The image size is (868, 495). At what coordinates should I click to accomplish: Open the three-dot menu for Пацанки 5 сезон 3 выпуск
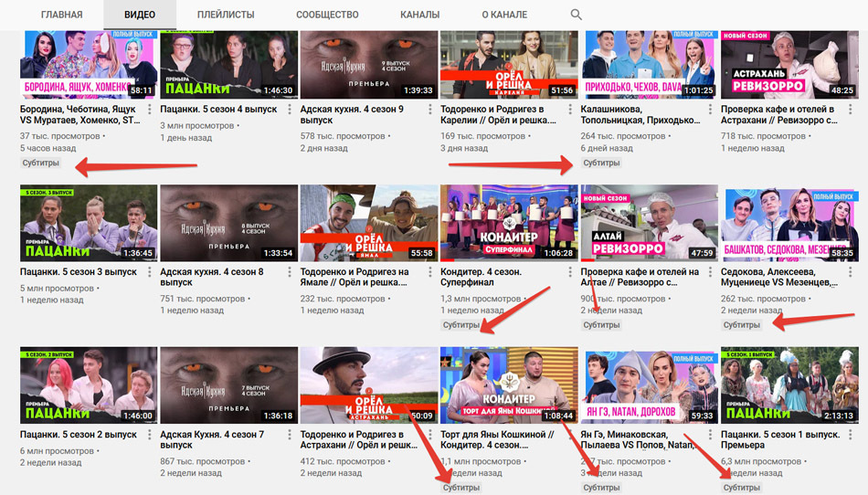pos(150,272)
